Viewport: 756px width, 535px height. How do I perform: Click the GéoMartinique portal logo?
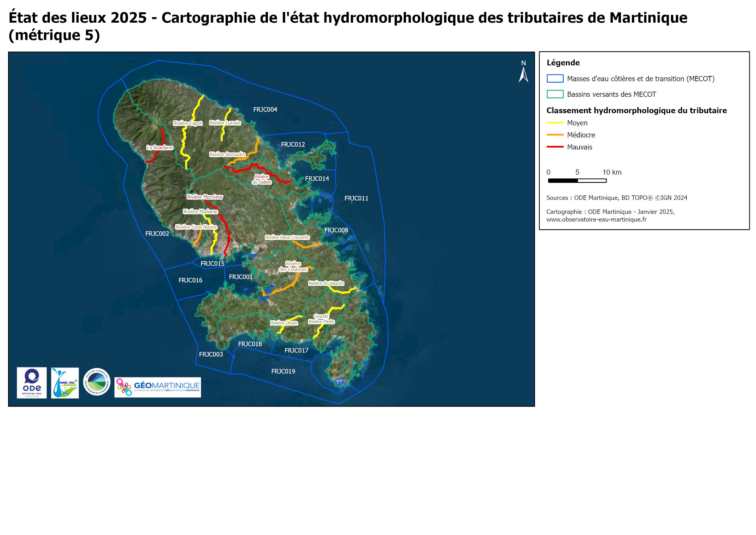tap(157, 387)
